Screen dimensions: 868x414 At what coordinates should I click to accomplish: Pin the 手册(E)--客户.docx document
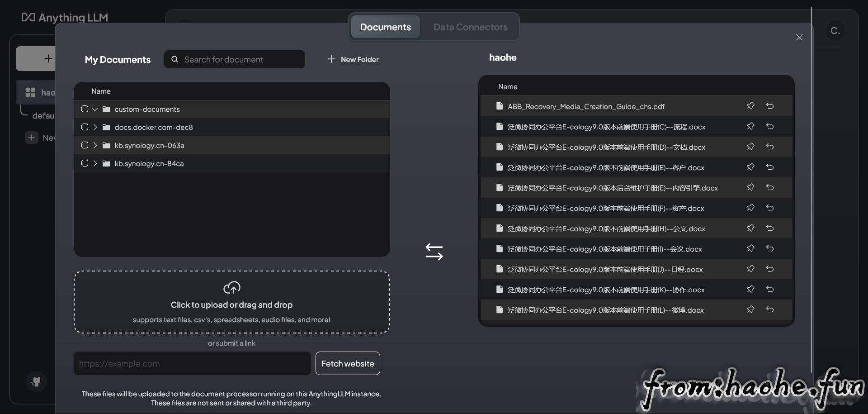pos(750,167)
